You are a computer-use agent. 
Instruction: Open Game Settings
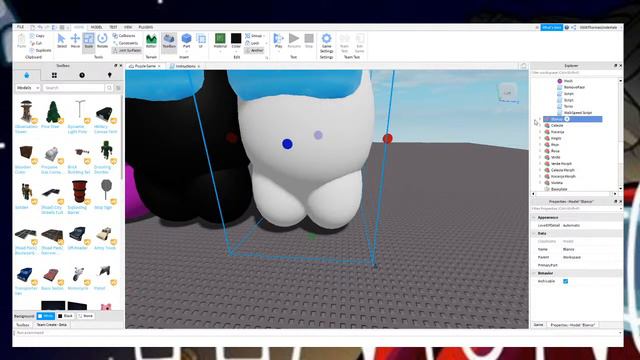pyautogui.click(x=327, y=43)
